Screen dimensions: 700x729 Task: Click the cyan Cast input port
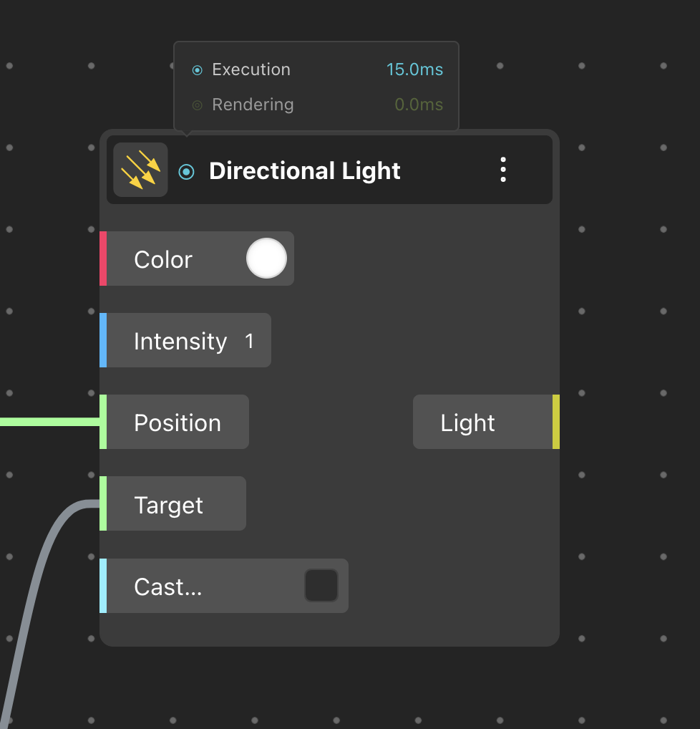[103, 586]
